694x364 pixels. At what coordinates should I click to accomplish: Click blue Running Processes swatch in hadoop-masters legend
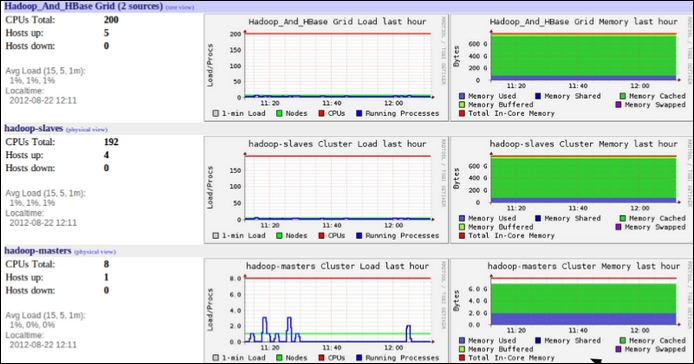[x=359, y=358]
